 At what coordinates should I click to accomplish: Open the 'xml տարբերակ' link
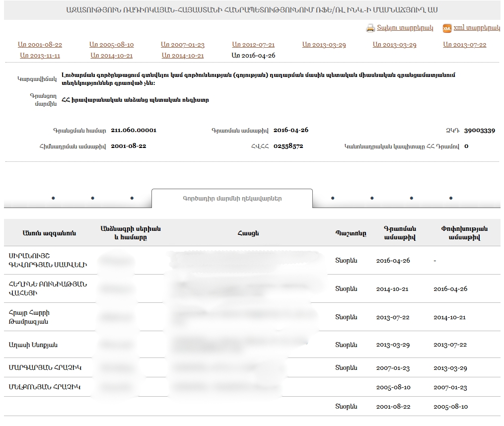pos(477,28)
